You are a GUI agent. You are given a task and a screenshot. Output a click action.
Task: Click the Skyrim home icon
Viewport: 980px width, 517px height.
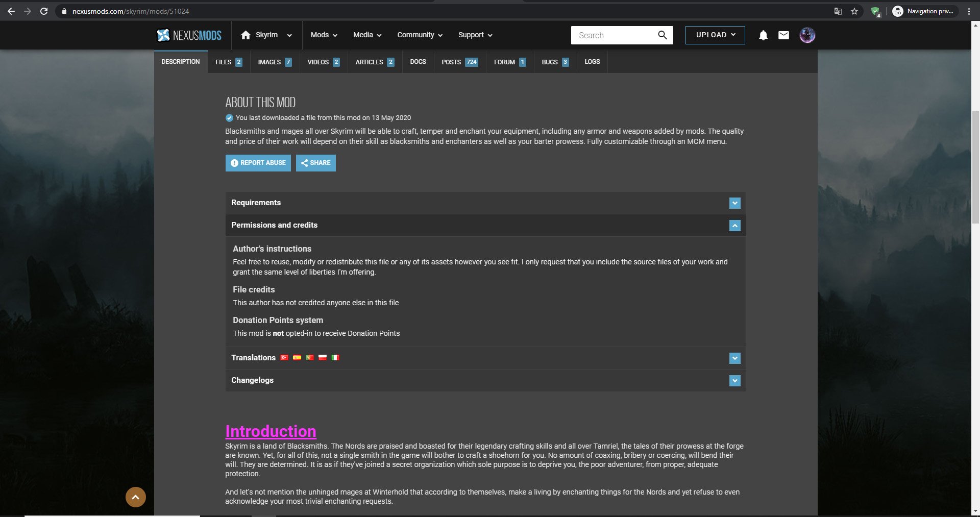(x=246, y=35)
